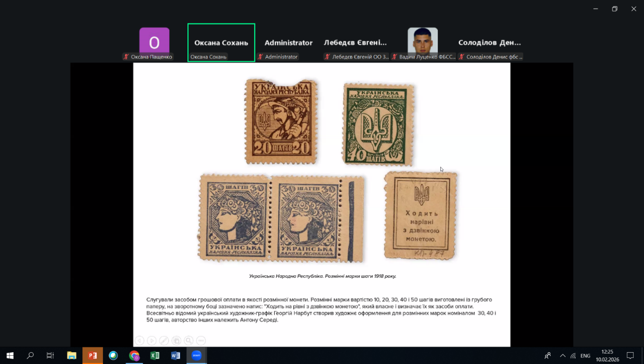Go to the previous slide with the back arrow
The image size is (644, 364).
pyautogui.click(x=139, y=340)
